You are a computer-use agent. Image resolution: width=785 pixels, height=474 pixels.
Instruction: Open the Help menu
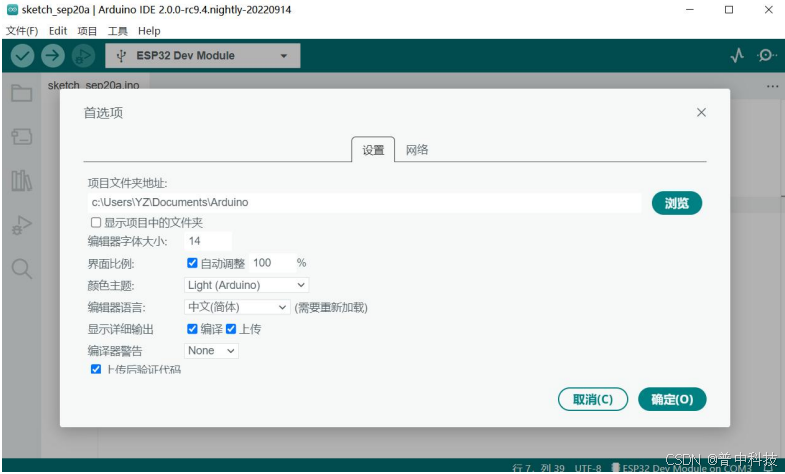(149, 31)
